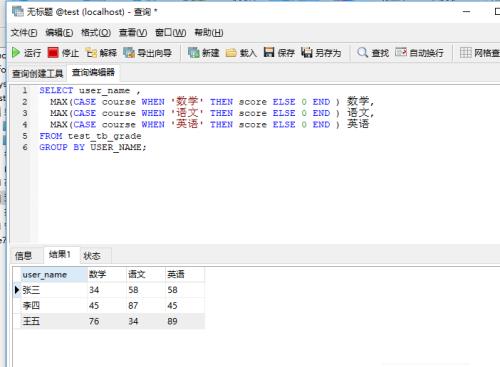This screenshot has width=500, height=367.
Task: Click the 数学 column header
Action: pos(107,275)
